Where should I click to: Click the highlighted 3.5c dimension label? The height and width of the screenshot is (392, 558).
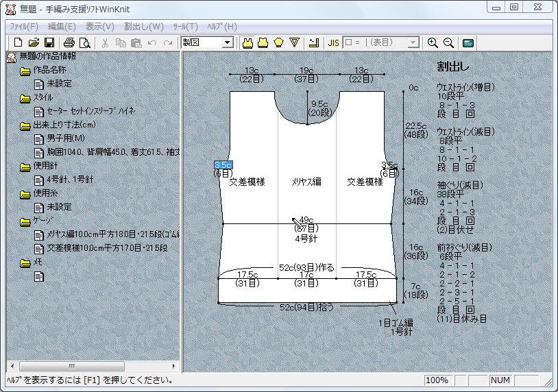pyautogui.click(x=223, y=164)
